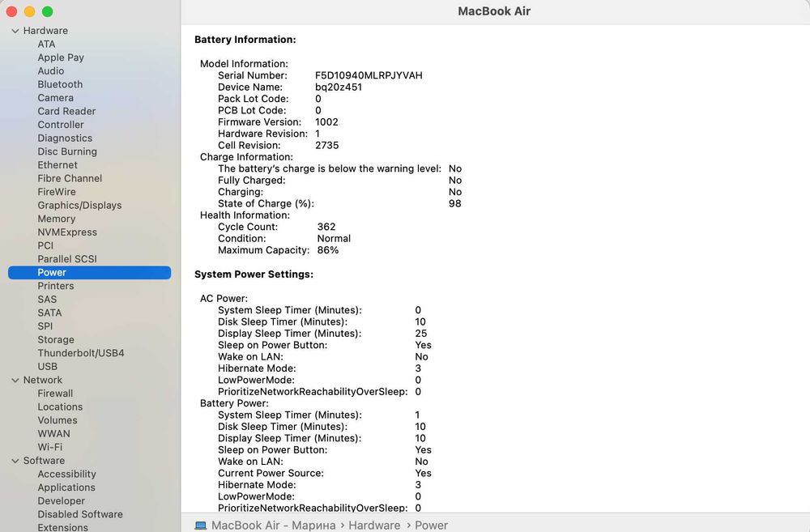The image size is (810, 532).
Task: Select Graphics/Displays in the sidebar
Action: click(79, 206)
